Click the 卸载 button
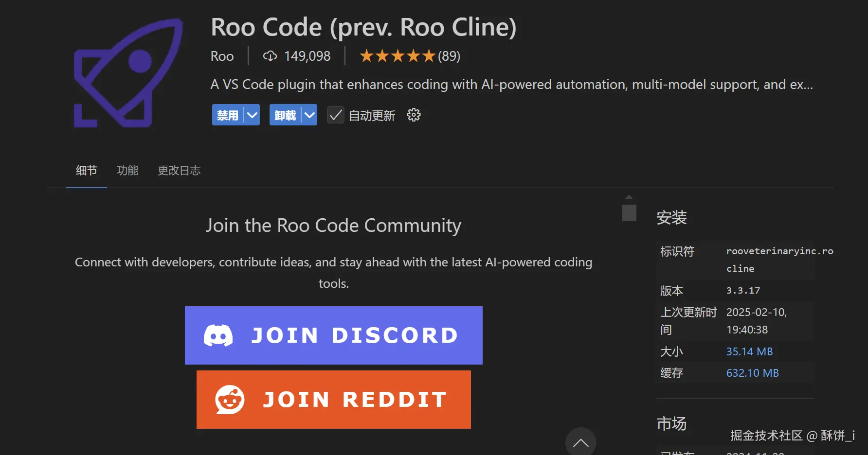 pos(285,115)
